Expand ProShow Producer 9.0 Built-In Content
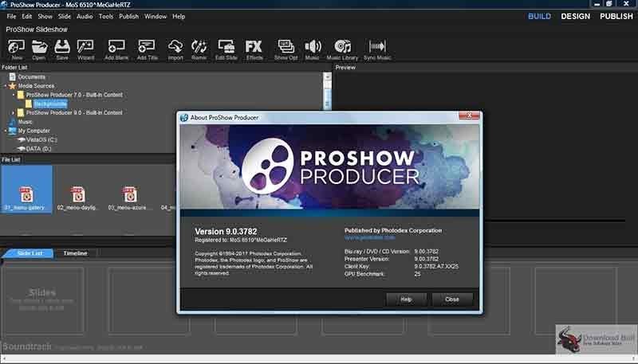 click(14, 113)
